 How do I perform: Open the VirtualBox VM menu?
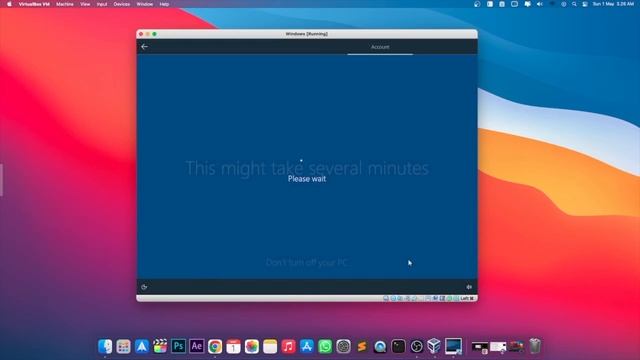coord(34,4)
